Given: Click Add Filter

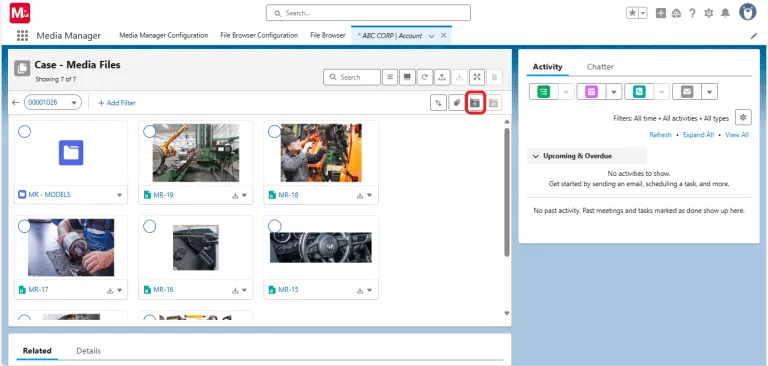Looking at the screenshot, I should [117, 103].
